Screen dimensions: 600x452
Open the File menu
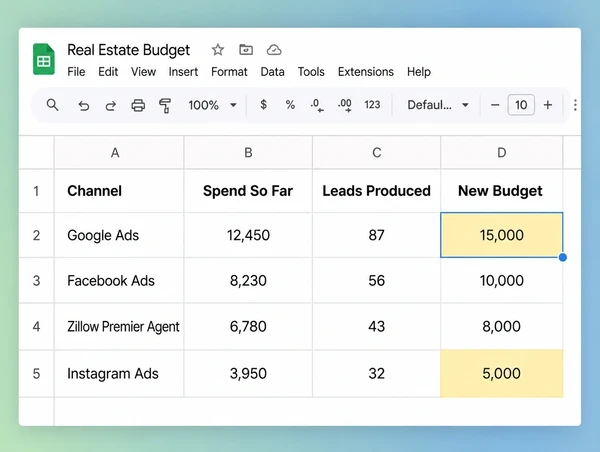click(x=76, y=72)
